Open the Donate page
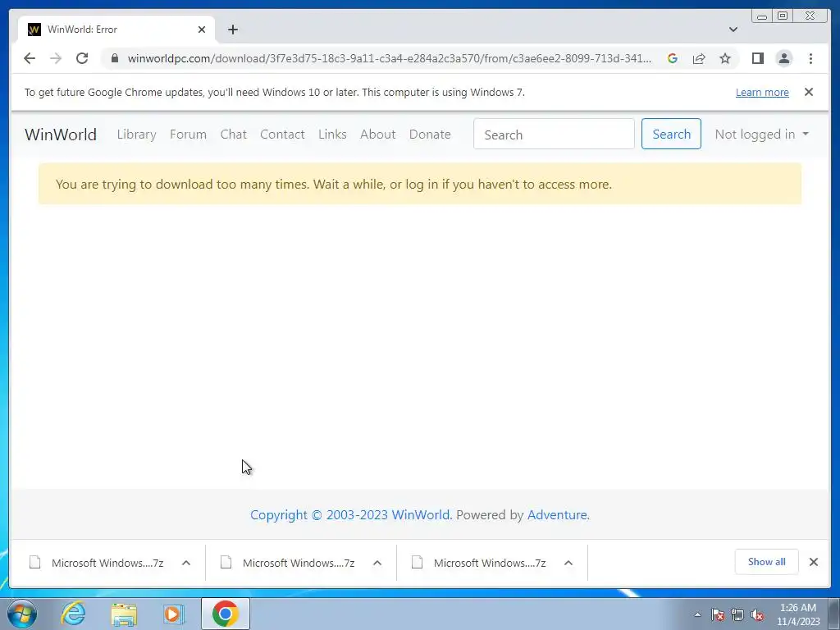 coord(430,134)
